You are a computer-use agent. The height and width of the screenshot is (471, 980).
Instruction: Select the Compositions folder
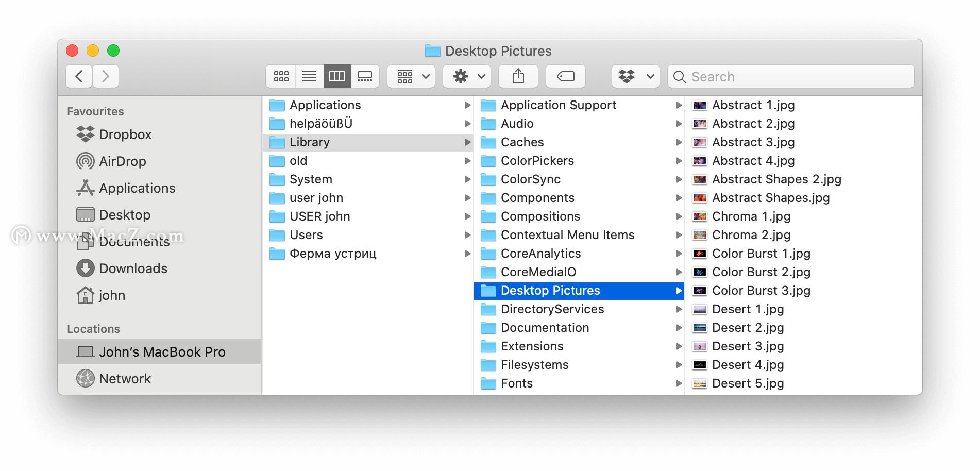click(x=579, y=216)
